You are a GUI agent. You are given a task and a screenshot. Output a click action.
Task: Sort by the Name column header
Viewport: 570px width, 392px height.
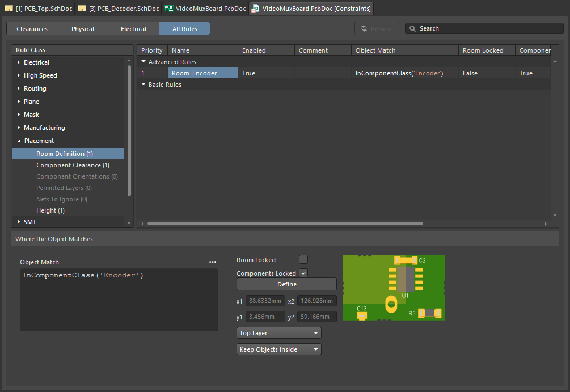[202, 50]
